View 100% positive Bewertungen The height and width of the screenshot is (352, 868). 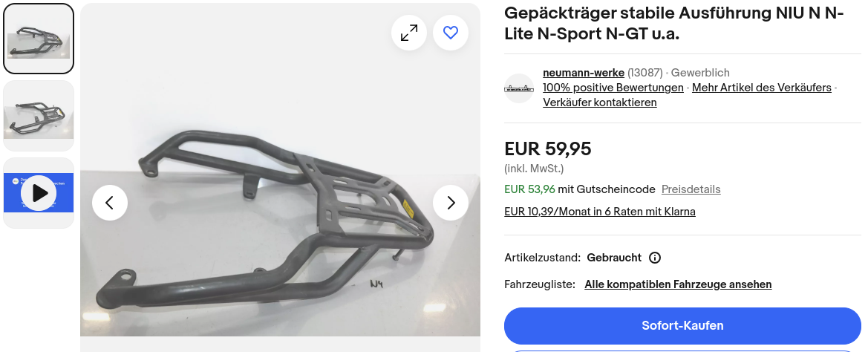(613, 88)
